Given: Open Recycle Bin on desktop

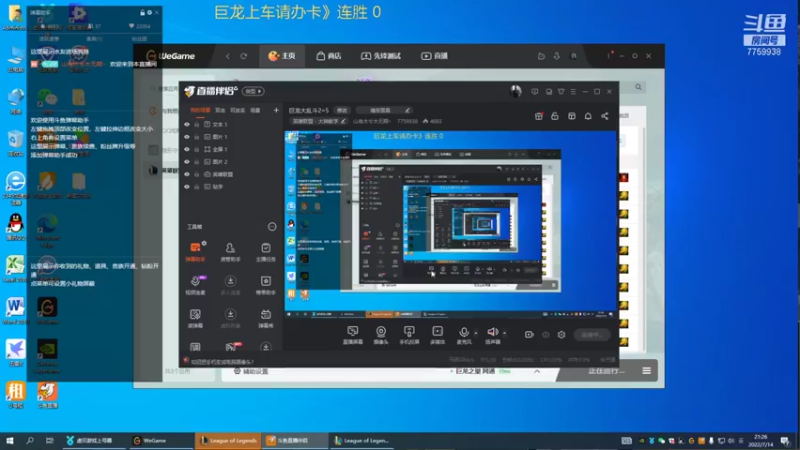Looking at the screenshot, I should 15,143.
